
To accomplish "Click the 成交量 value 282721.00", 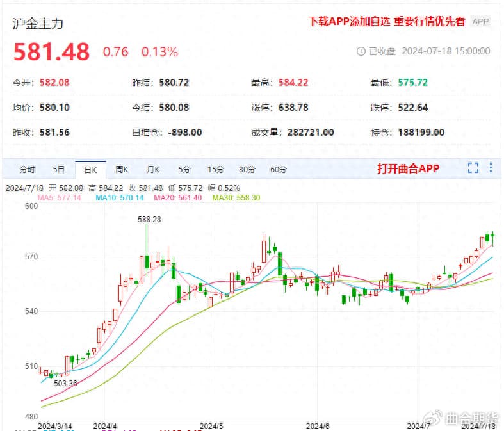I will coord(311,133).
